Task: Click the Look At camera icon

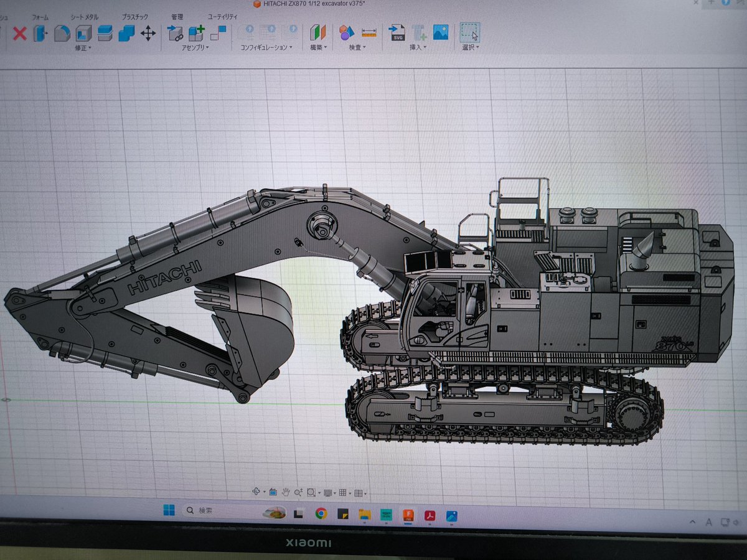Action: [272, 492]
